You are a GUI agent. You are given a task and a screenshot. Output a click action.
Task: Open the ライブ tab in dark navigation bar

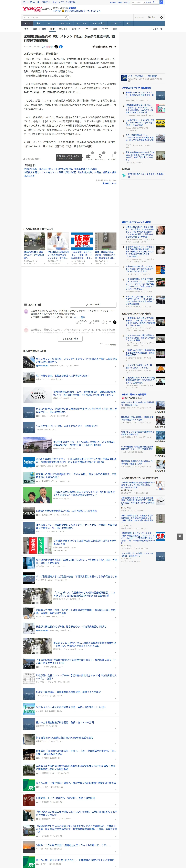pyautogui.click(x=49, y=24)
